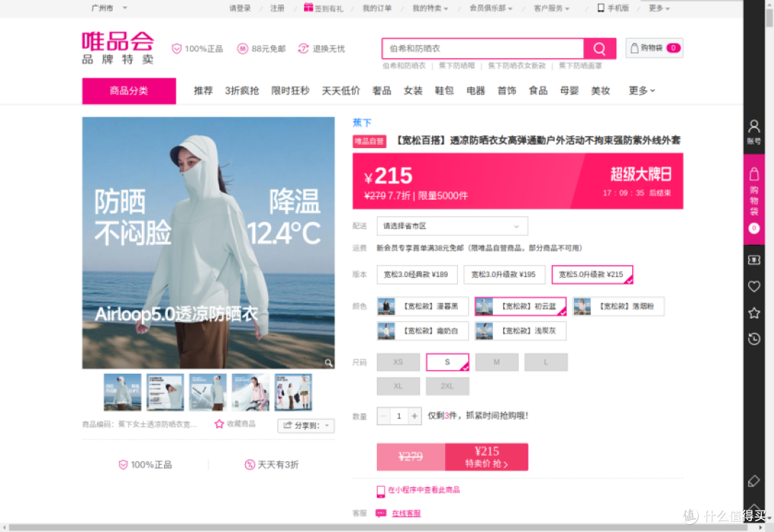The height and width of the screenshot is (532, 774).
Task: Open the 女装 category tab
Action: (413, 90)
